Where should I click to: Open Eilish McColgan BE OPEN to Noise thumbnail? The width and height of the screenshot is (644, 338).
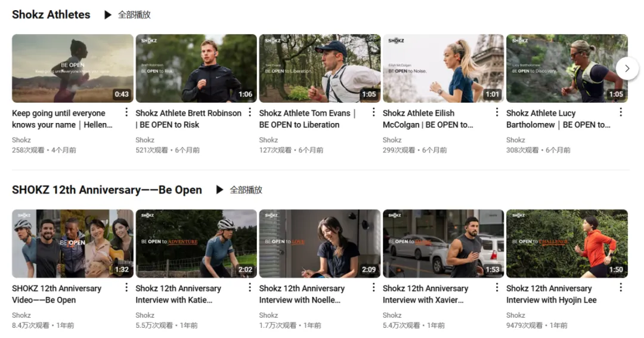[444, 68]
